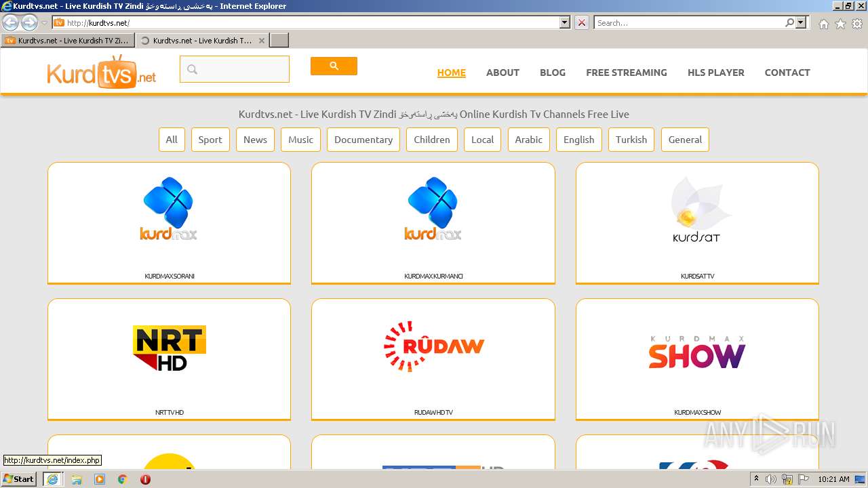Expand the search provider dropdown arrow
Image resolution: width=868 pixels, height=488 pixels.
pyautogui.click(x=801, y=22)
